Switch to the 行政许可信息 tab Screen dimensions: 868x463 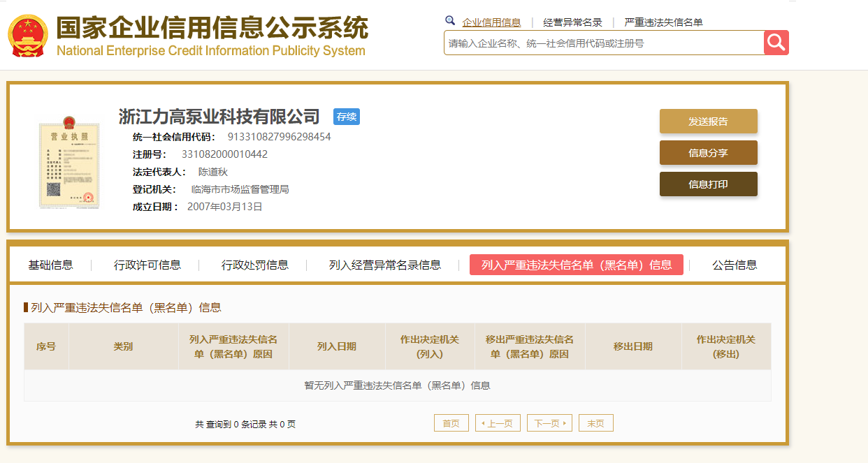(x=147, y=265)
